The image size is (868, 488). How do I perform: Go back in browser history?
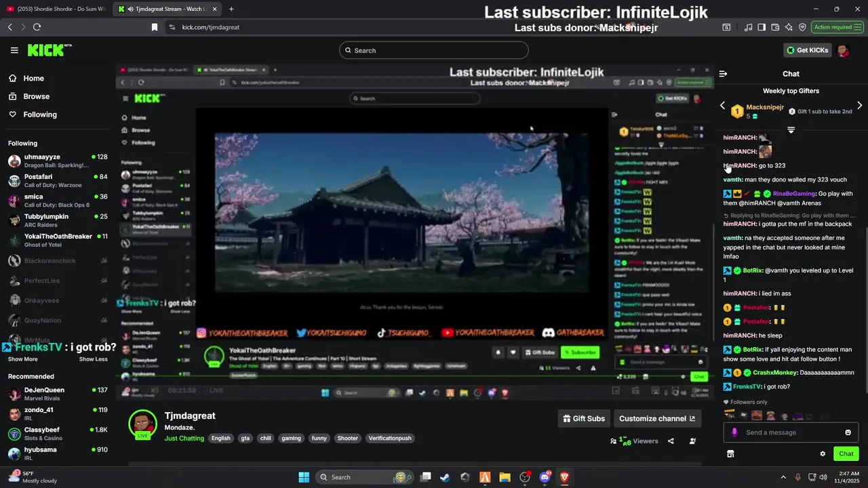tap(9, 27)
